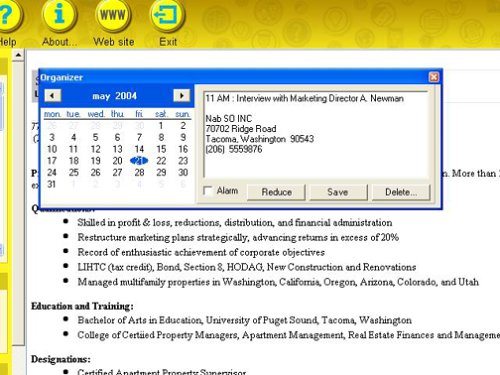Click the 'LIHTC (tax credit)' bullet line
The image size is (500, 375).
click(x=247, y=267)
